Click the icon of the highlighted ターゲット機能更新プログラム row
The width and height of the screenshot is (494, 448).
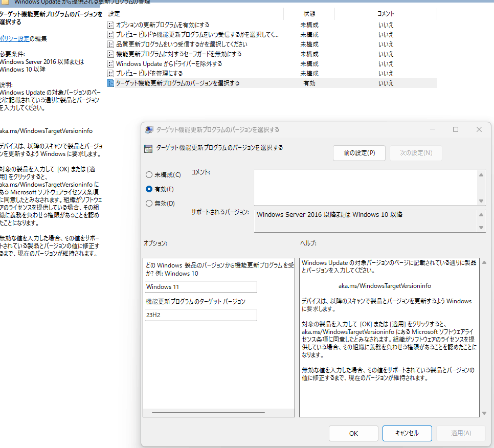[110, 83]
